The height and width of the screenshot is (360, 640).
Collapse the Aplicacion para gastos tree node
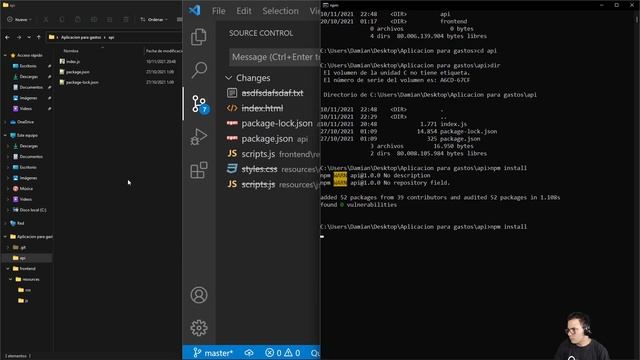tap(5, 237)
